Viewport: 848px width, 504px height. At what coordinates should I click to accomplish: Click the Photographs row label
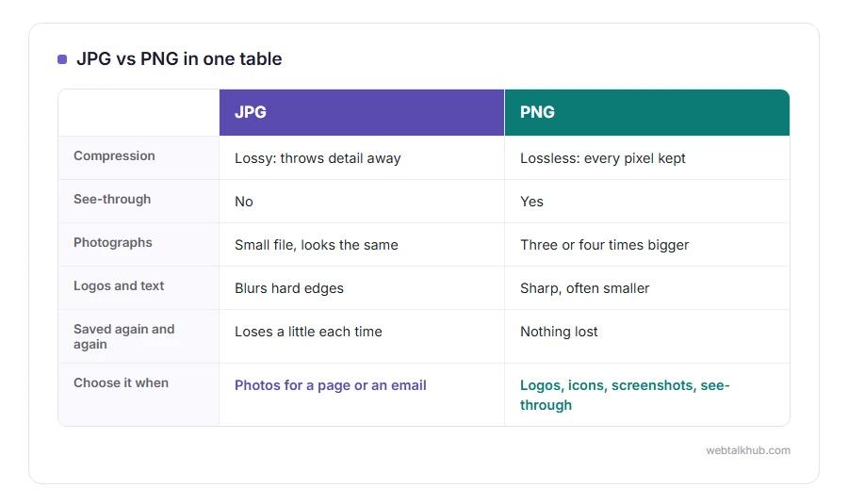112,243
